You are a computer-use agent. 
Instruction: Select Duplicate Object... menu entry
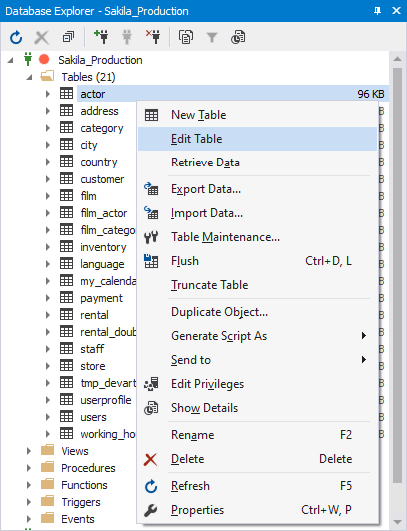(257, 312)
